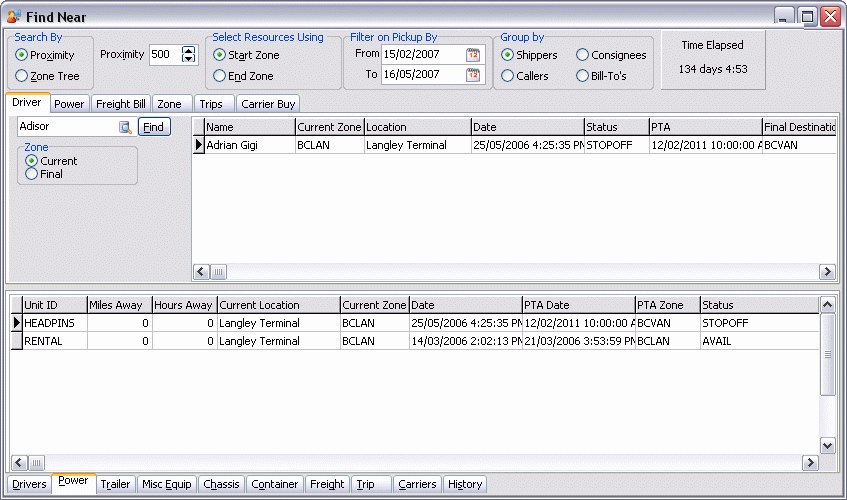Open the From date calendar picker

click(473, 54)
